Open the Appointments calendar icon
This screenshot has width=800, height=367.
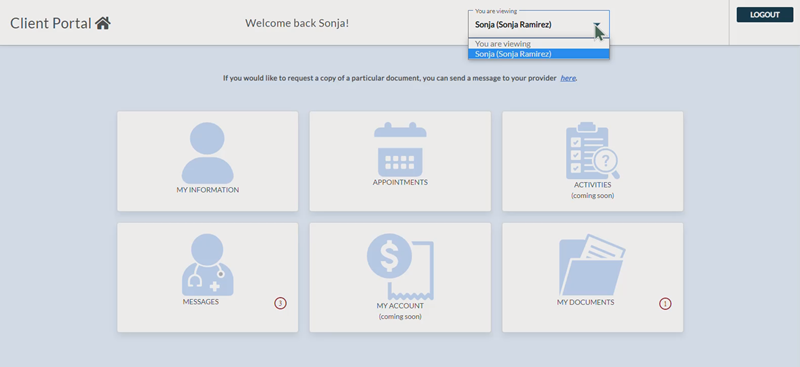(400, 149)
